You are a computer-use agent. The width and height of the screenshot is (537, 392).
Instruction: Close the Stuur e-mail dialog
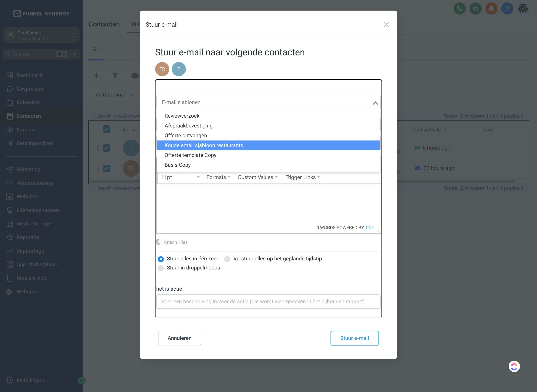click(x=386, y=25)
